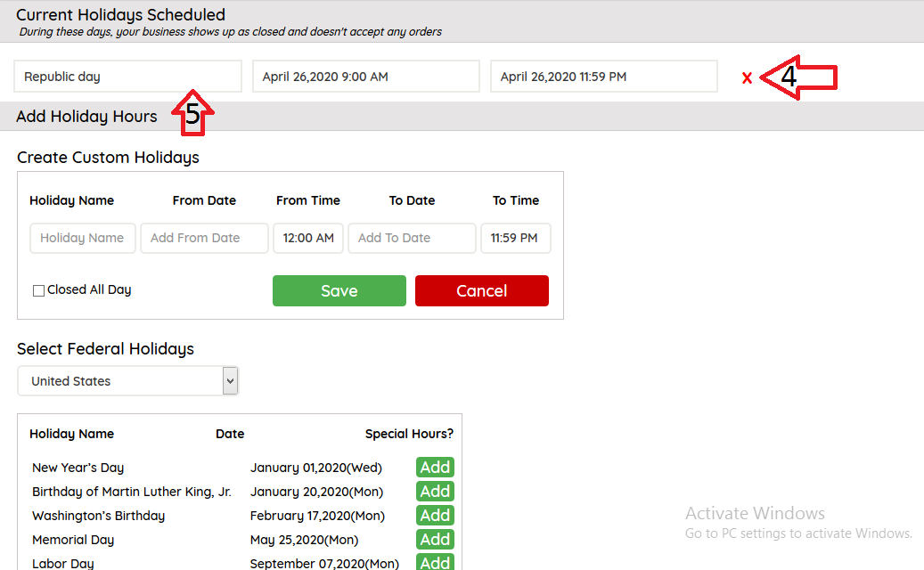Add Washington's Birthday holiday
The height and width of the screenshot is (570, 924).
(x=435, y=516)
